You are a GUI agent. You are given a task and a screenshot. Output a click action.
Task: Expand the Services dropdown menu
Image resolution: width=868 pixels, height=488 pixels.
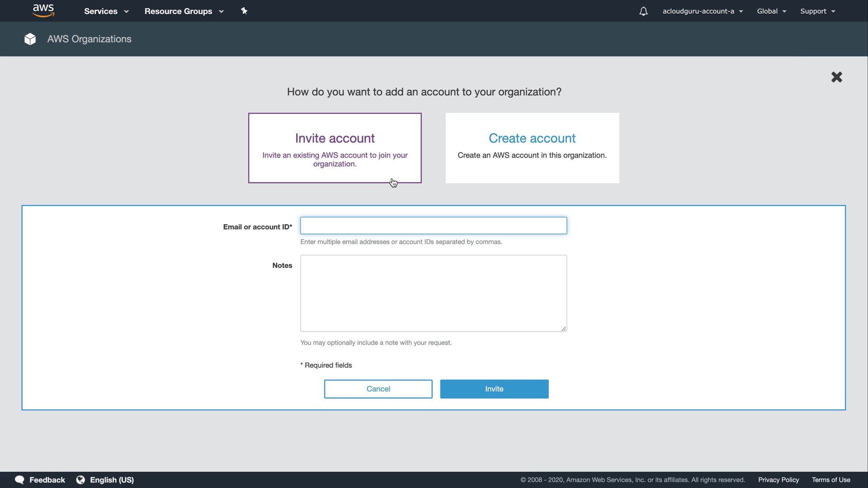click(106, 11)
